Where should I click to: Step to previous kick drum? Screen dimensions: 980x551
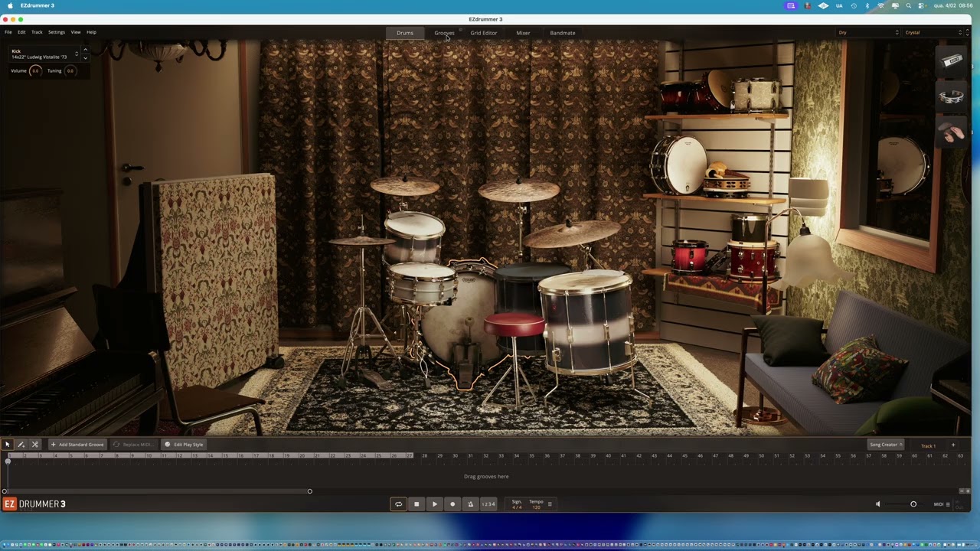coord(85,51)
